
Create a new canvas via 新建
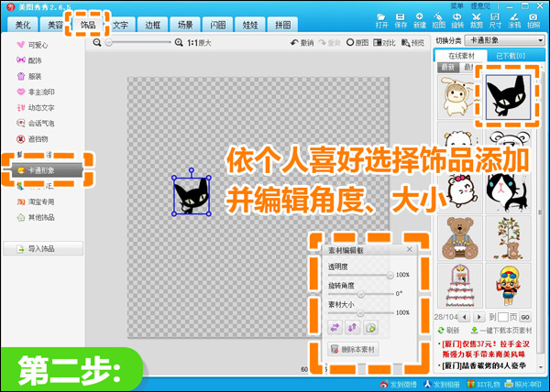(420, 21)
